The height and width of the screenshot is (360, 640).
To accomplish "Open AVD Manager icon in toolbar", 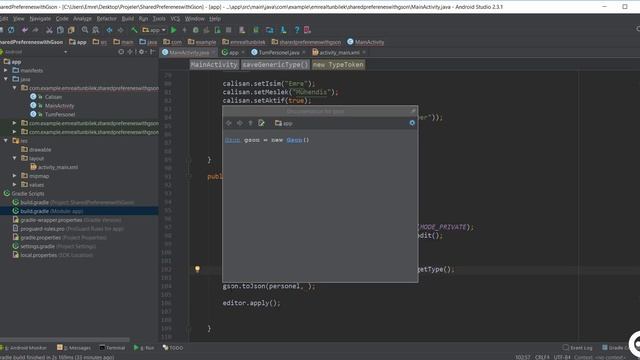I will point(242,30).
